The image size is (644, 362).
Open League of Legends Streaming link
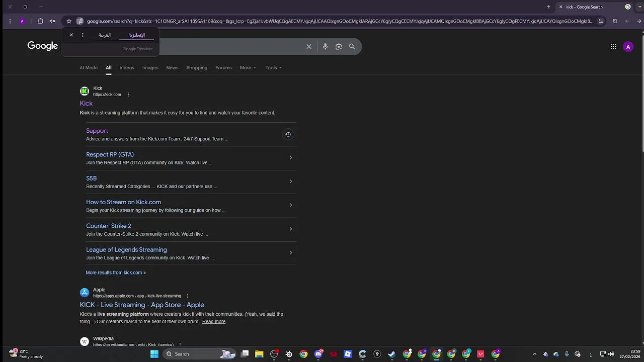(x=126, y=250)
